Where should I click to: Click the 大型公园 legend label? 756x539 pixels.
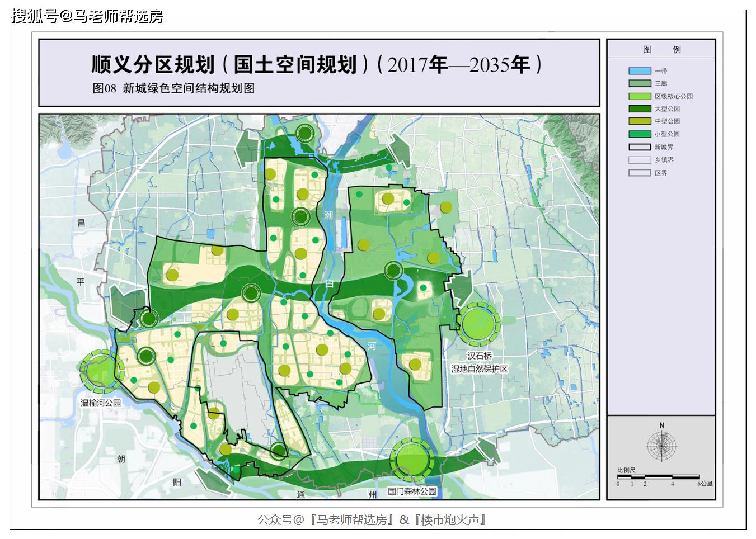click(x=668, y=109)
